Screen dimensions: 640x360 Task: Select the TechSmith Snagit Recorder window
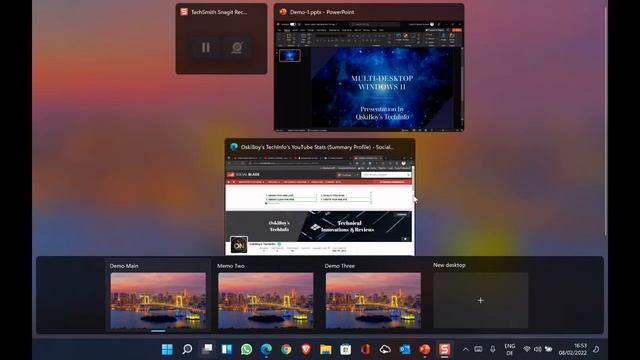221,39
